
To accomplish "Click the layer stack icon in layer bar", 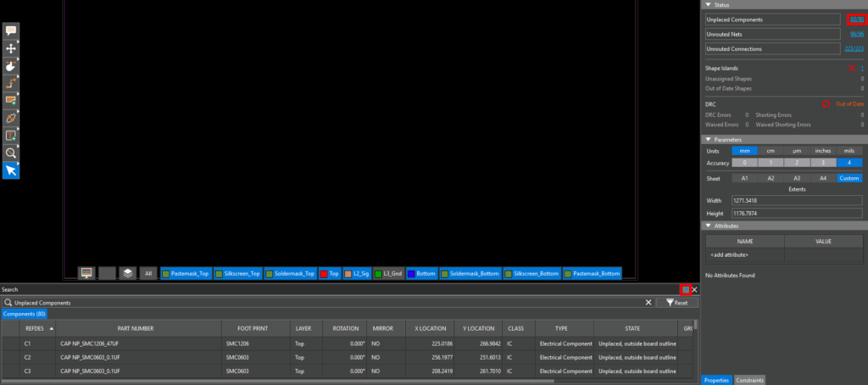I will [128, 273].
